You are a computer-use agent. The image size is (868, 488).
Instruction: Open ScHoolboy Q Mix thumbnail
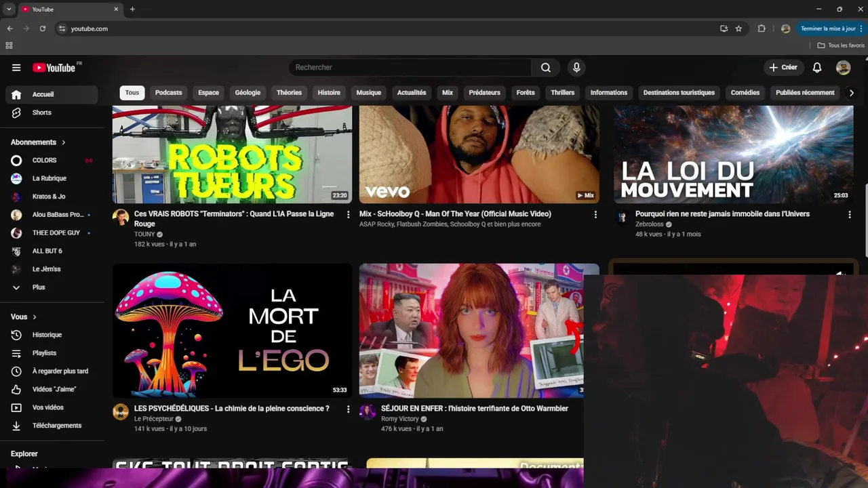tap(479, 155)
